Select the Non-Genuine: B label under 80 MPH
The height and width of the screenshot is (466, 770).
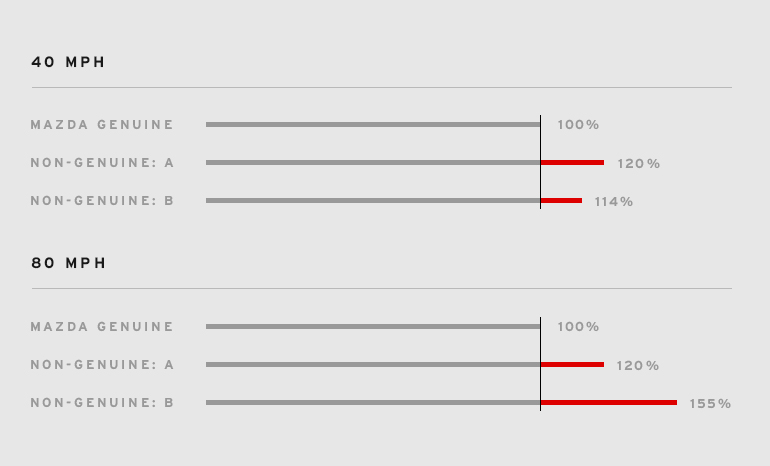pos(102,403)
